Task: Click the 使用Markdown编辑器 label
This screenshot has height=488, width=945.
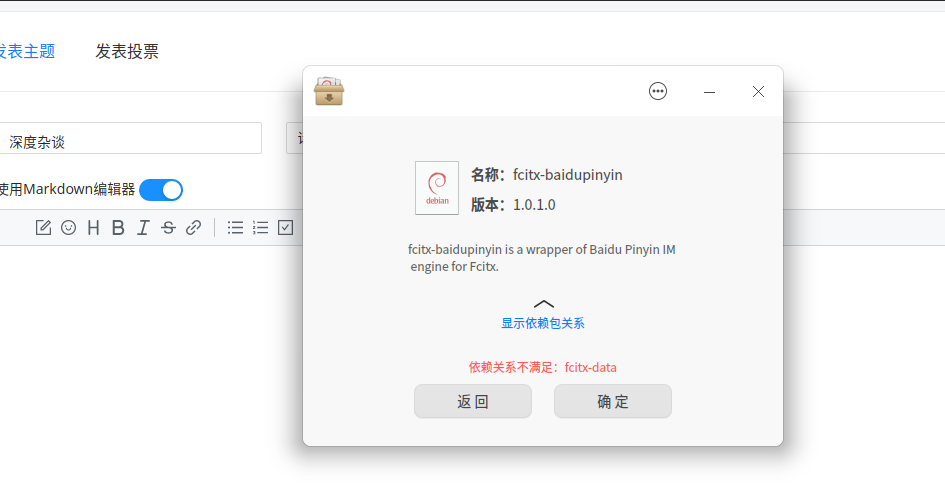Action: (68, 190)
